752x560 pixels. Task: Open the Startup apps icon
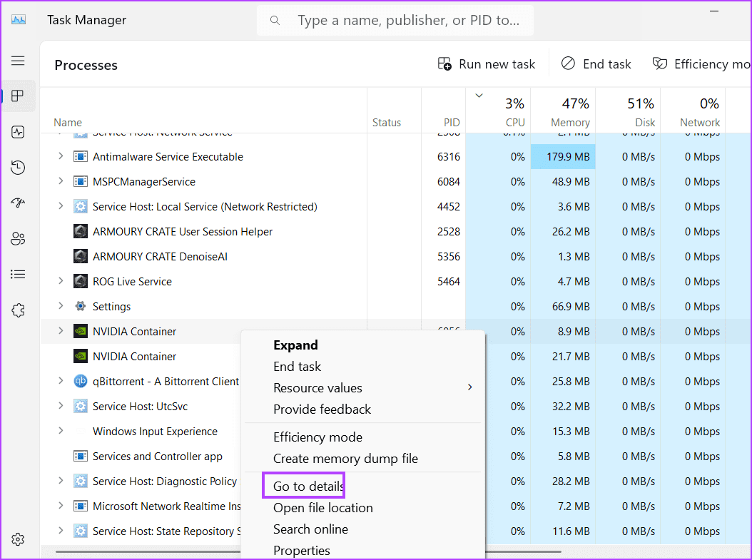[x=18, y=203]
